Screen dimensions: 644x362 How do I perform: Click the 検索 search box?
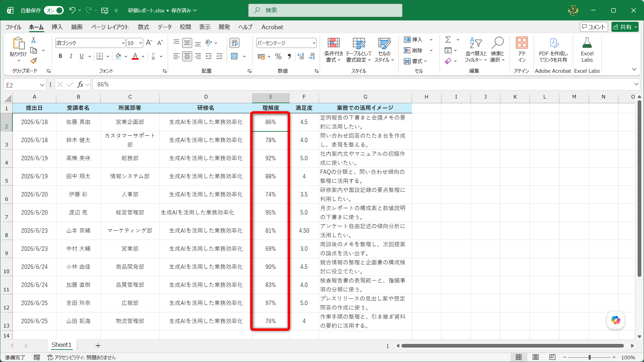tap(325, 10)
